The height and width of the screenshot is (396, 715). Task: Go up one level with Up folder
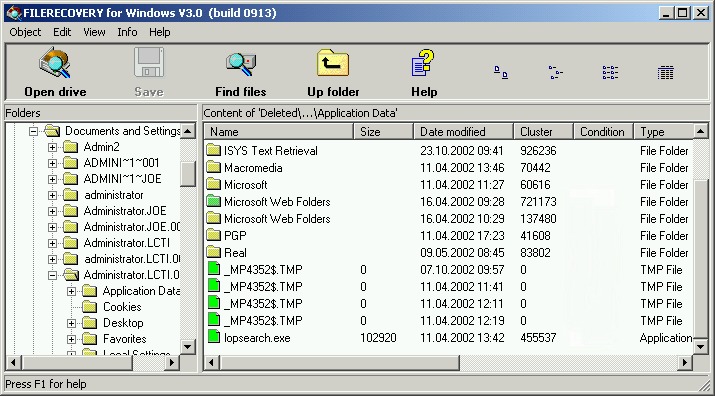(x=333, y=63)
